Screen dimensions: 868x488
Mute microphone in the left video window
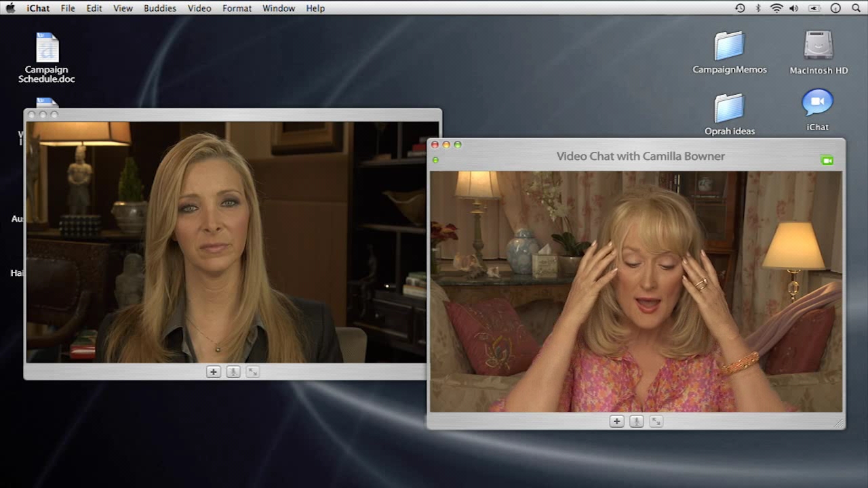[233, 371]
